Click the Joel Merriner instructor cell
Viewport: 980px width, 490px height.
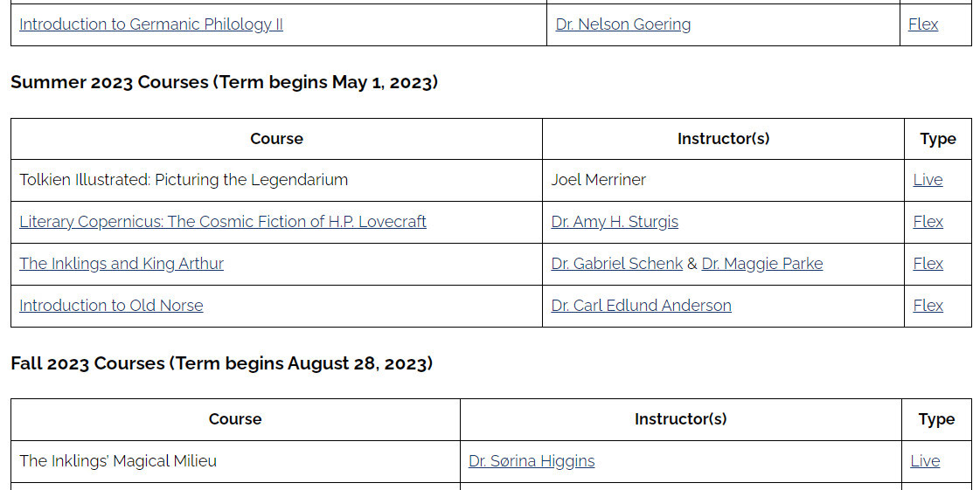(x=598, y=180)
